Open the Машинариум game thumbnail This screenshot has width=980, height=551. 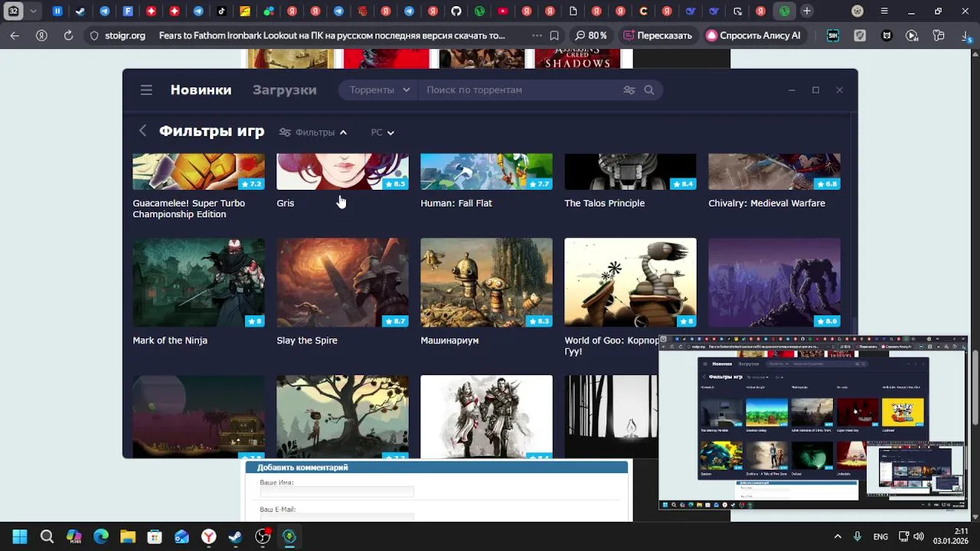coord(486,282)
